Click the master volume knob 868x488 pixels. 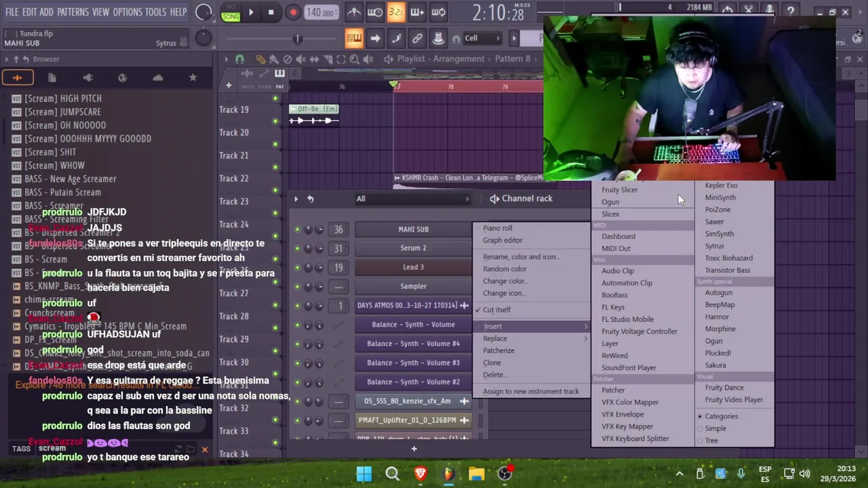pos(203,12)
